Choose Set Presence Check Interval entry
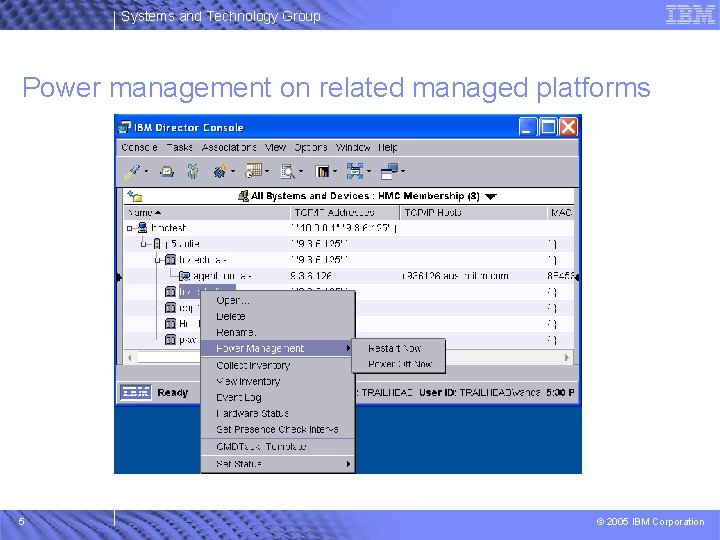Image resolution: width=720 pixels, height=540 pixels. (x=278, y=429)
